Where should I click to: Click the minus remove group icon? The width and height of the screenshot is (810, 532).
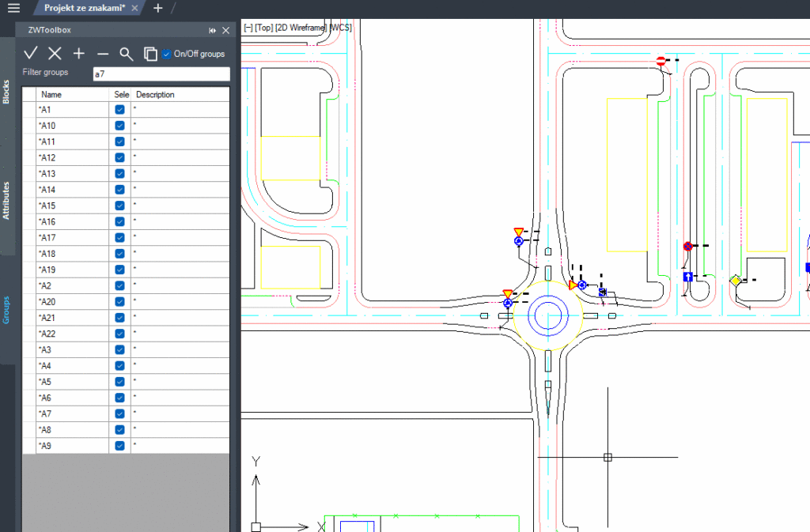point(103,54)
